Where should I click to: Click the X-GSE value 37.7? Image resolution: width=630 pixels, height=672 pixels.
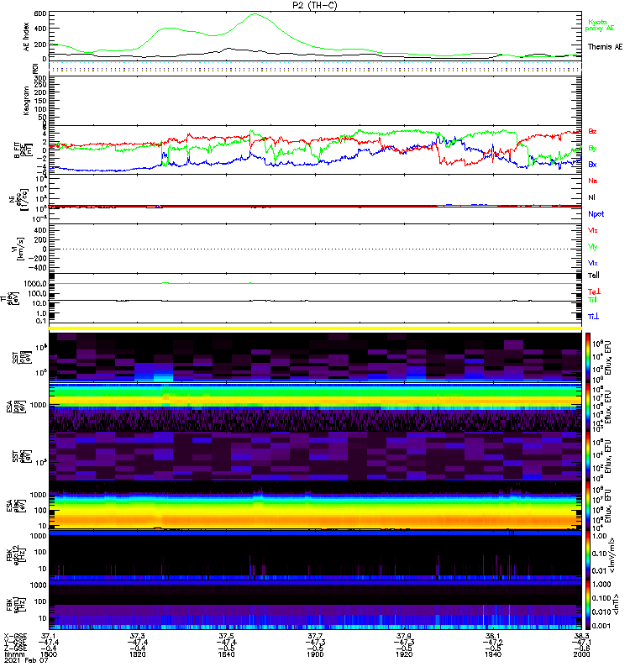point(315,637)
